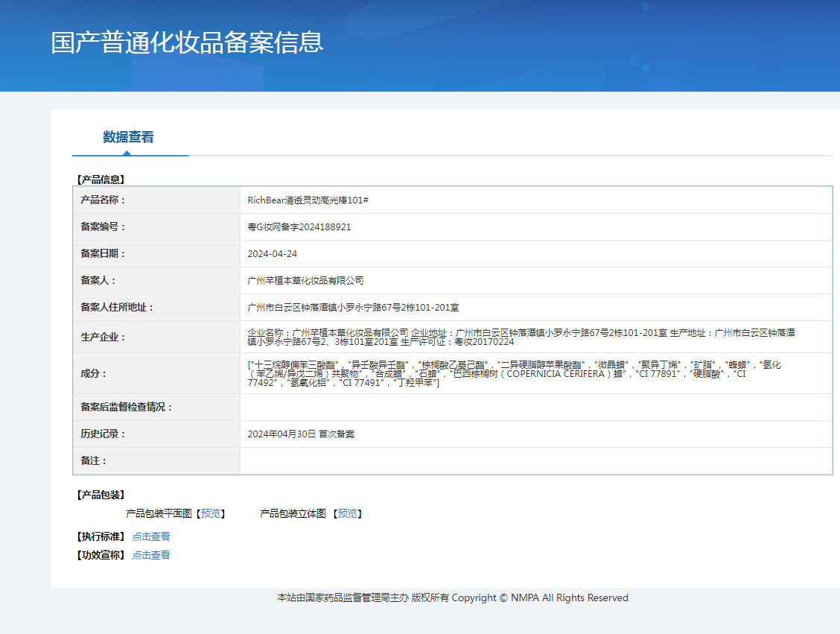This screenshot has width=840, height=634.
Task: Click the 产品名称 row label
Action: pyautogui.click(x=103, y=200)
